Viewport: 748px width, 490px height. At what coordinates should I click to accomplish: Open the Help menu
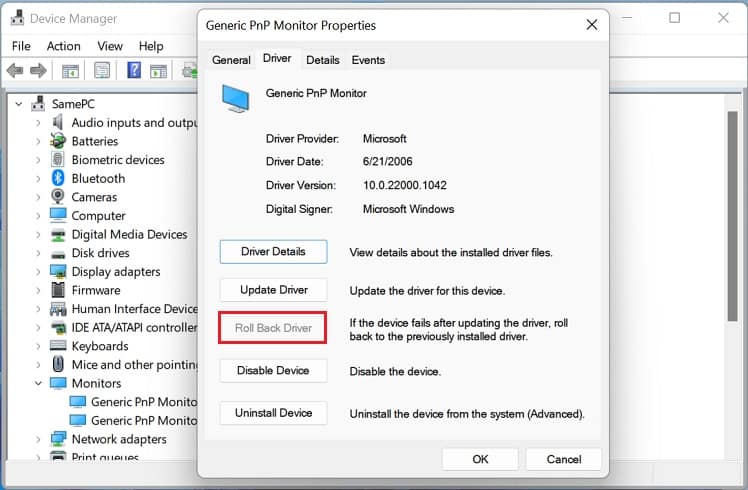(x=151, y=46)
